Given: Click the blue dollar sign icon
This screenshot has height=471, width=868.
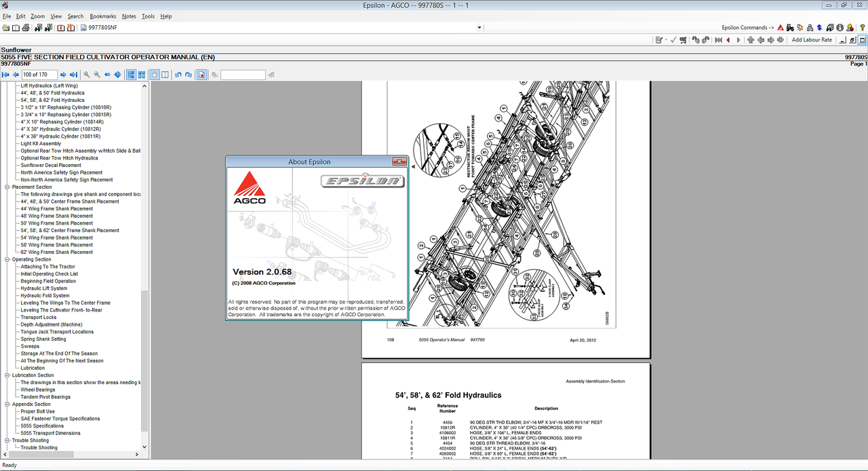Looking at the screenshot, I should [819, 28].
